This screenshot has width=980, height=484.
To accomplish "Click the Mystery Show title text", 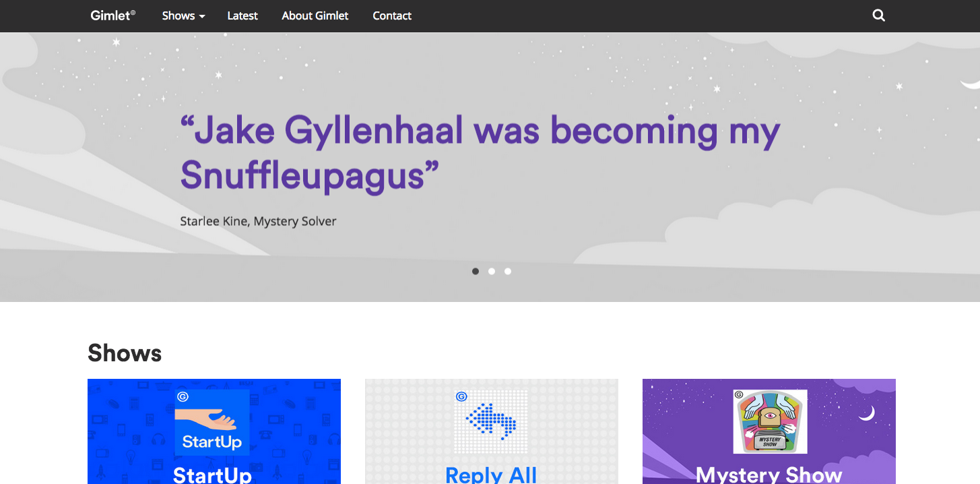I will 769,475.
